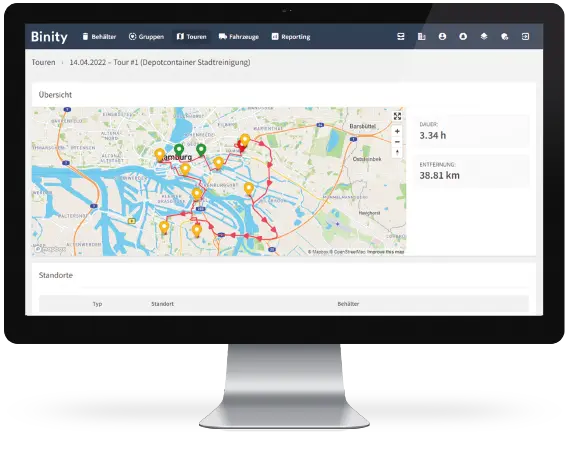This screenshot has height=468, width=568.
Task: Click the Standort column header
Action: [162, 304]
